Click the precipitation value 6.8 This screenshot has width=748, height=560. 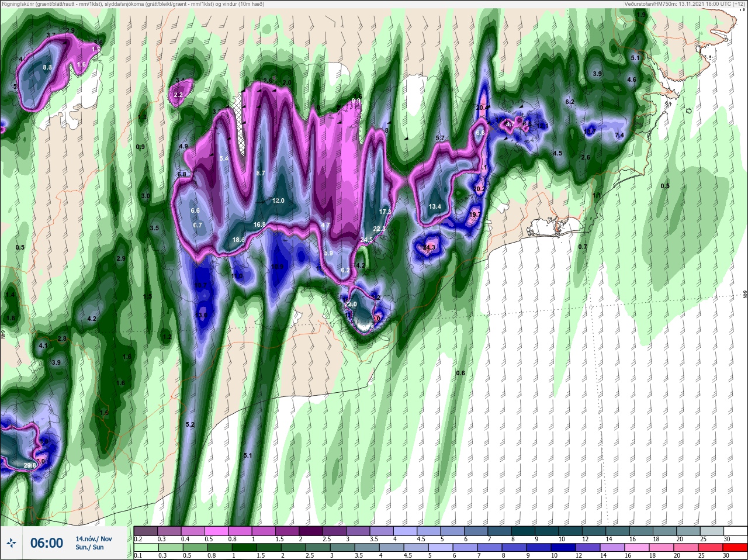click(181, 174)
